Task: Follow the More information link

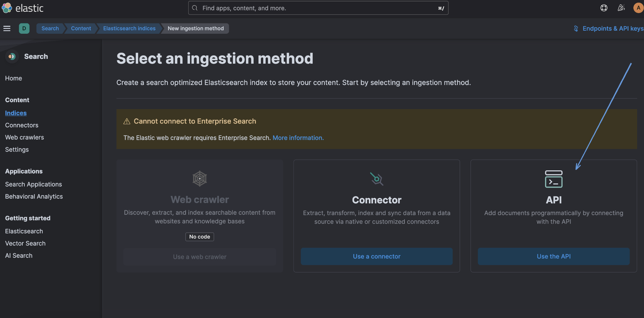Action: [x=298, y=138]
